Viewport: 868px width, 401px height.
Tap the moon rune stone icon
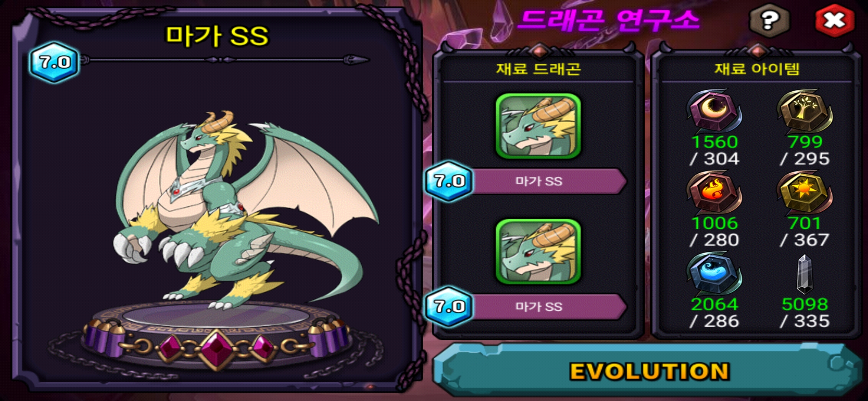pyautogui.click(x=714, y=111)
